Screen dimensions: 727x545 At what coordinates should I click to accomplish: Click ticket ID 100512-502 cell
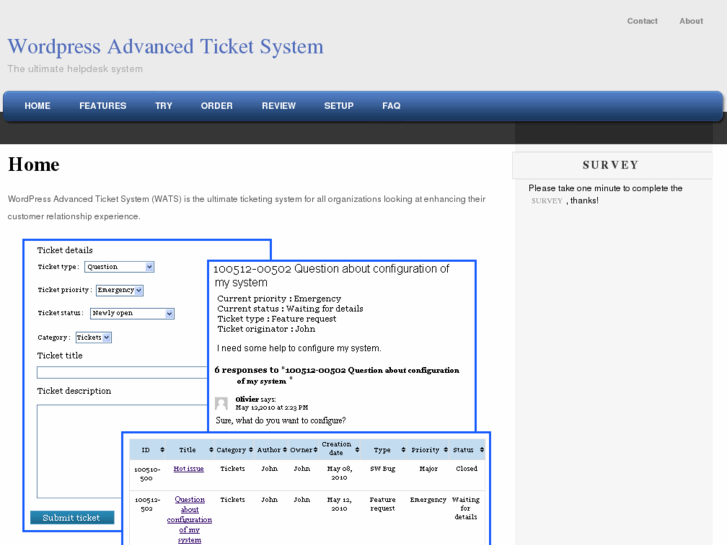tap(147, 504)
